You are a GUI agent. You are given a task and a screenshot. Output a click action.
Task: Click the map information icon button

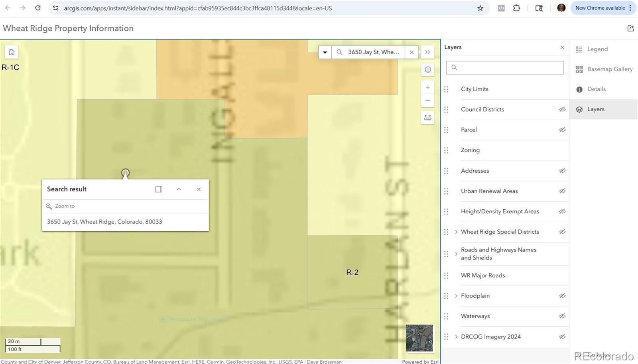click(x=428, y=69)
